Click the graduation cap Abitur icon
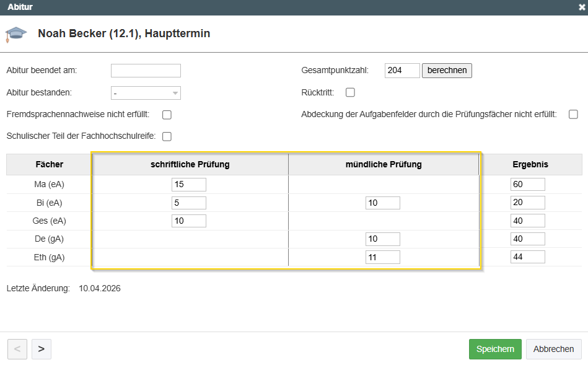Screen dimensions: 588x365 click(16, 34)
